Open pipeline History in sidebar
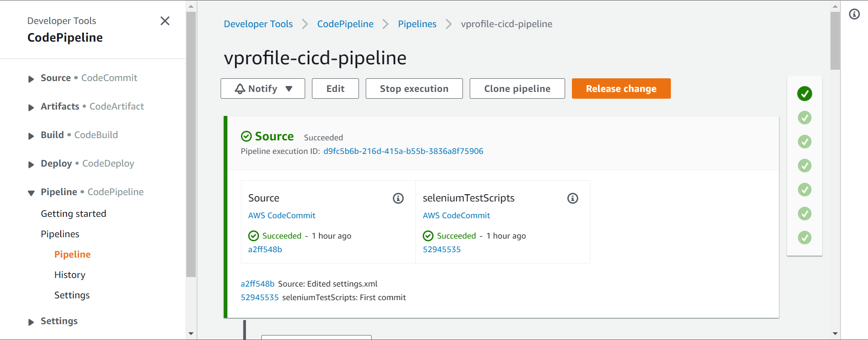The image size is (868, 340). (x=70, y=275)
